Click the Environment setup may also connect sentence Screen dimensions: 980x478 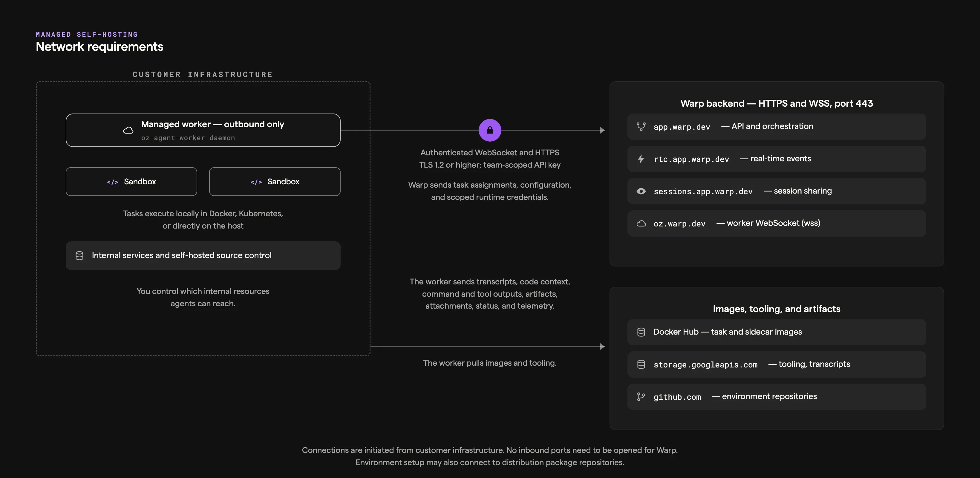490,462
